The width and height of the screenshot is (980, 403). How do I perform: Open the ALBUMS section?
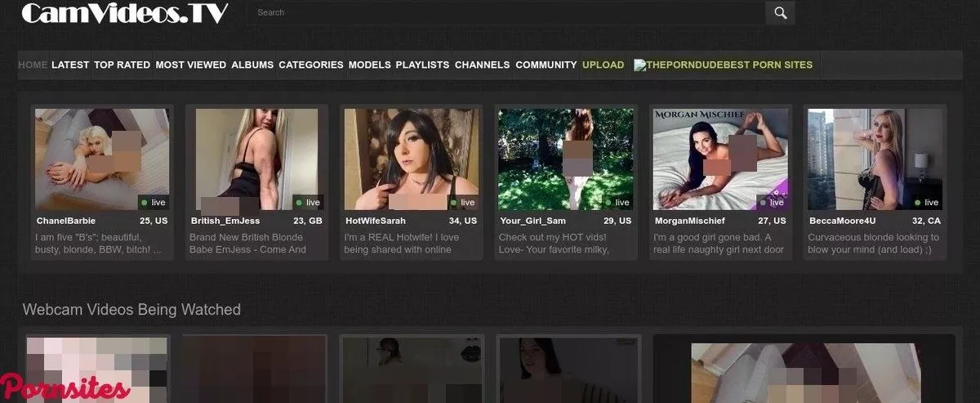point(252,65)
